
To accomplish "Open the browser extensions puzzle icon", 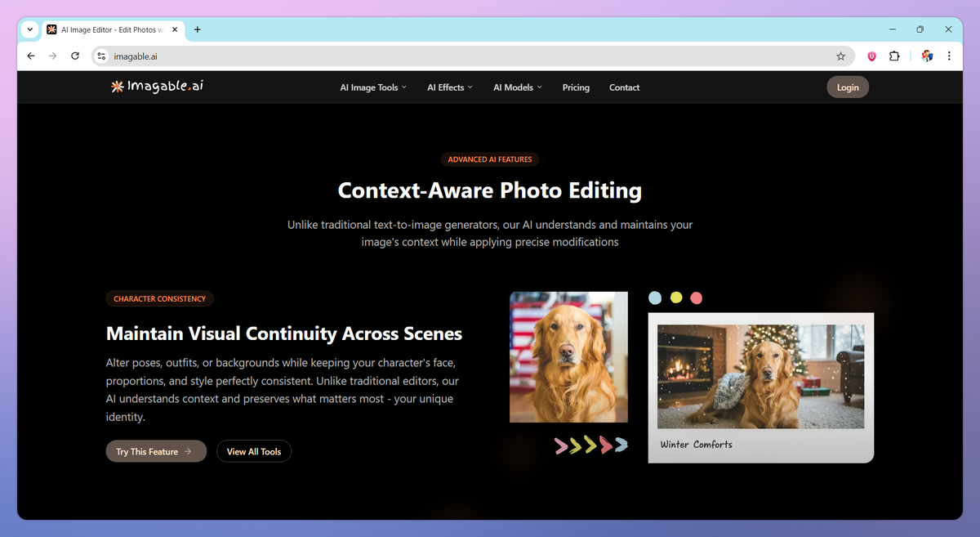I will (894, 56).
